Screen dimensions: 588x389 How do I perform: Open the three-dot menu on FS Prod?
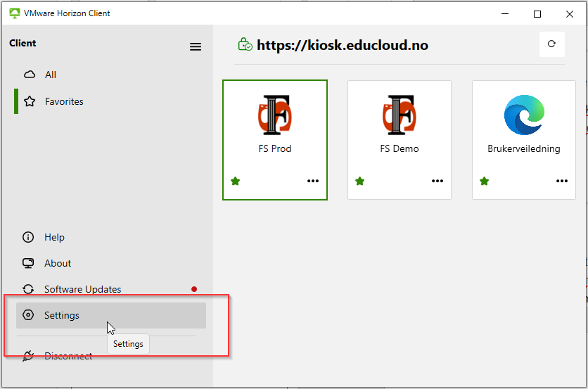[313, 181]
